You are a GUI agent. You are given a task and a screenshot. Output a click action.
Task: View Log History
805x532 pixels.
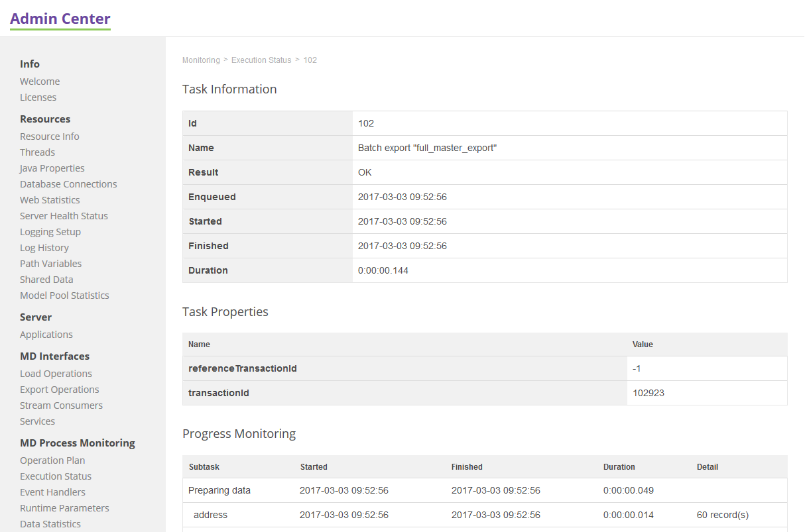pos(44,248)
